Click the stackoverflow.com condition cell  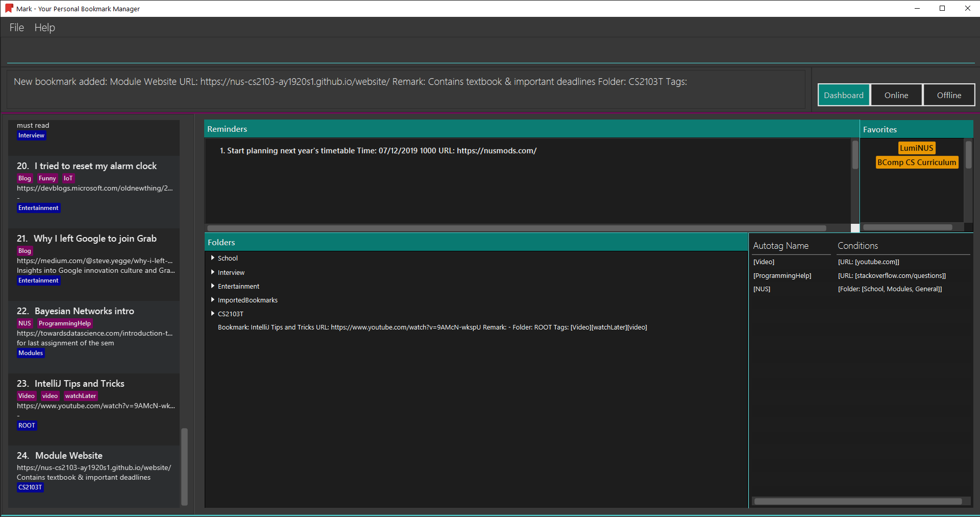tap(892, 276)
